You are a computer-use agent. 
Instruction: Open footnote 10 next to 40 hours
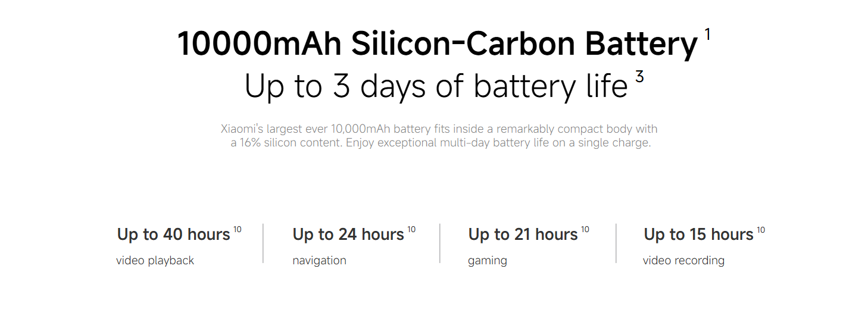coord(237,230)
